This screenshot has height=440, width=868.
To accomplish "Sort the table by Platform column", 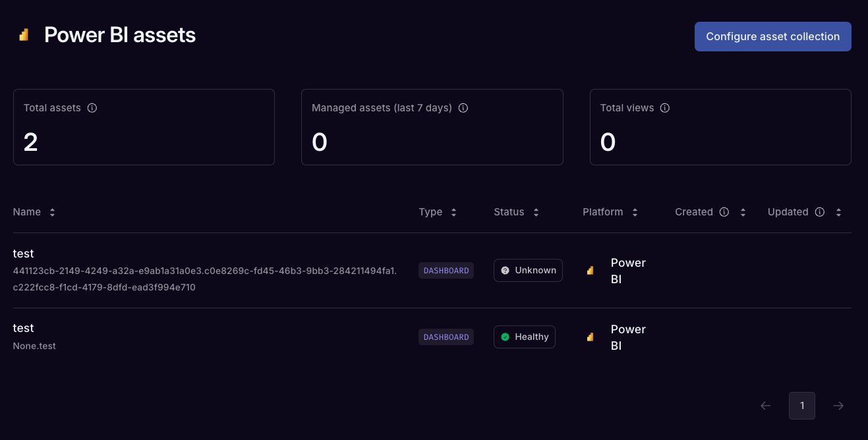I will [x=634, y=212].
